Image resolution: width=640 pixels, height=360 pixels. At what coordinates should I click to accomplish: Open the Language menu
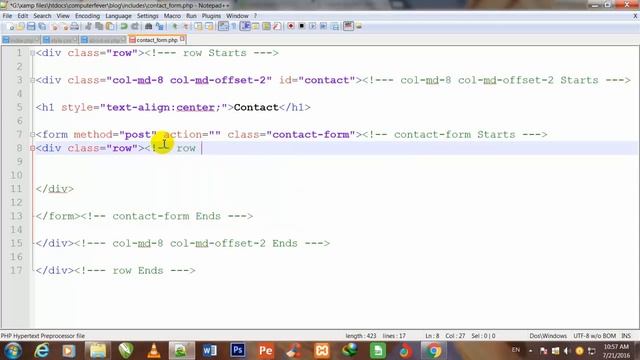[118, 16]
